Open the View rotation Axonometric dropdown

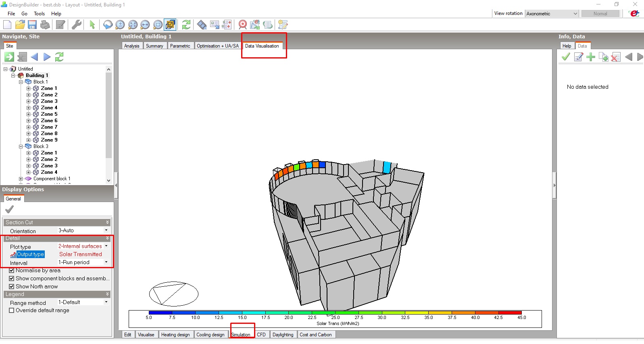click(x=552, y=13)
